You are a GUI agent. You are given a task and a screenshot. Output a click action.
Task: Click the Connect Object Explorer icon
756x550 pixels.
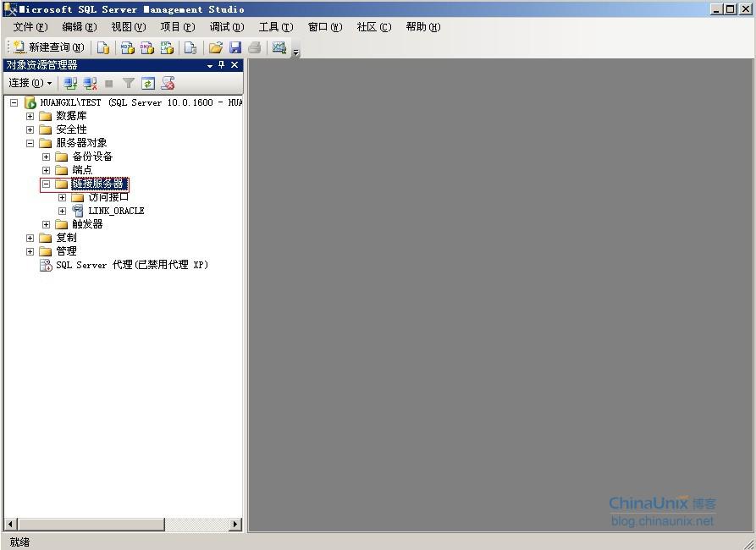(x=71, y=84)
